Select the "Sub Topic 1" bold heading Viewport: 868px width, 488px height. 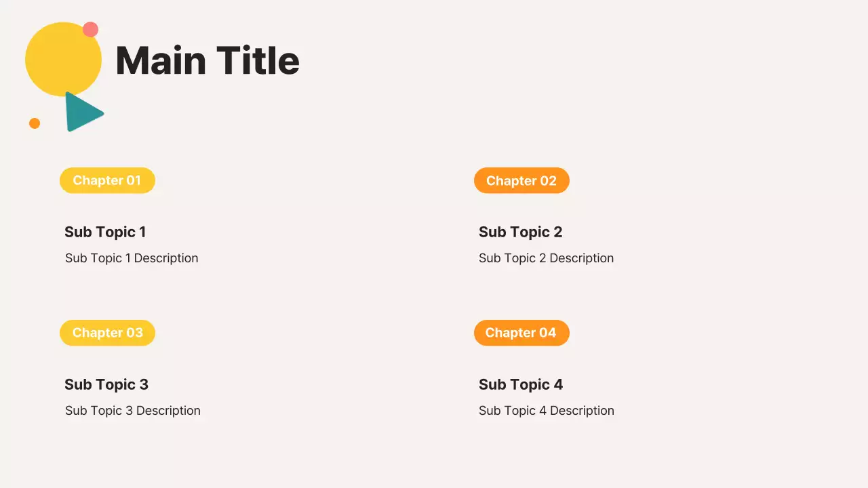pyautogui.click(x=105, y=232)
